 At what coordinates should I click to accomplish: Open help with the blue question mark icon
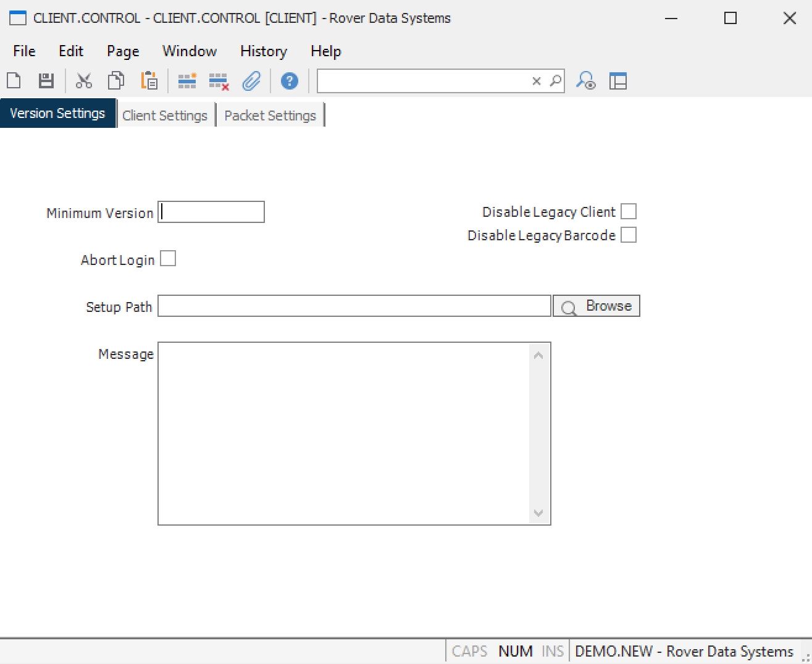click(x=289, y=81)
